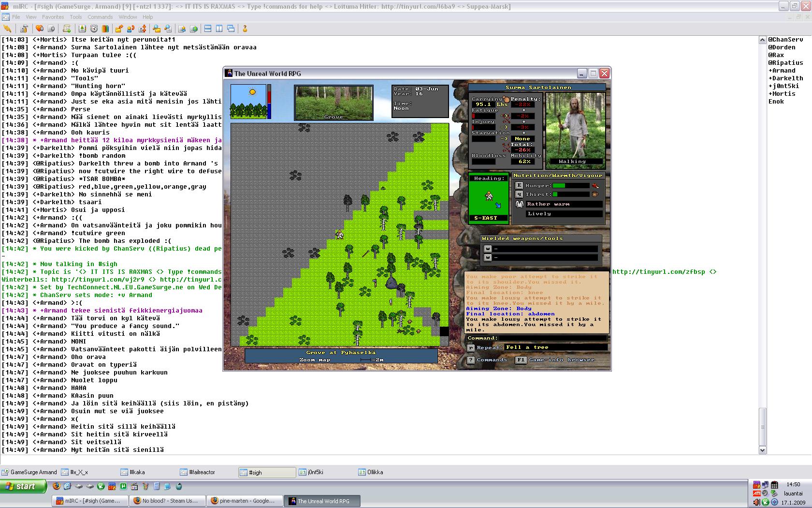
Task: Open the About mIRC question figure icon
Action: tap(245, 29)
